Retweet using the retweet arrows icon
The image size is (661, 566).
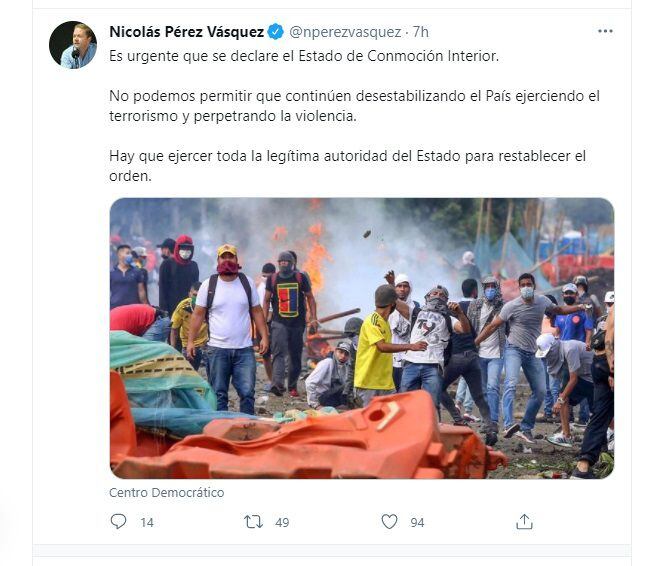tap(254, 522)
